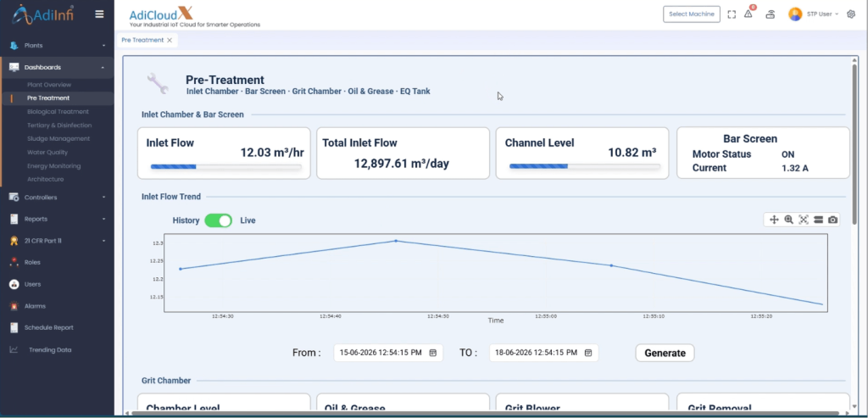Open the Roles page

coord(33,263)
